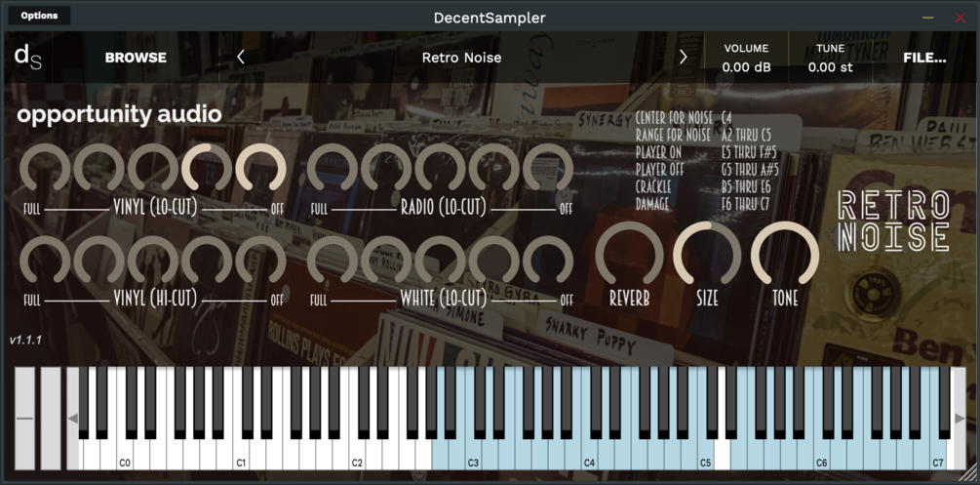Click last WHITE (LO-CUT) knob above OFF
The width and height of the screenshot is (980, 485).
pyautogui.click(x=548, y=261)
